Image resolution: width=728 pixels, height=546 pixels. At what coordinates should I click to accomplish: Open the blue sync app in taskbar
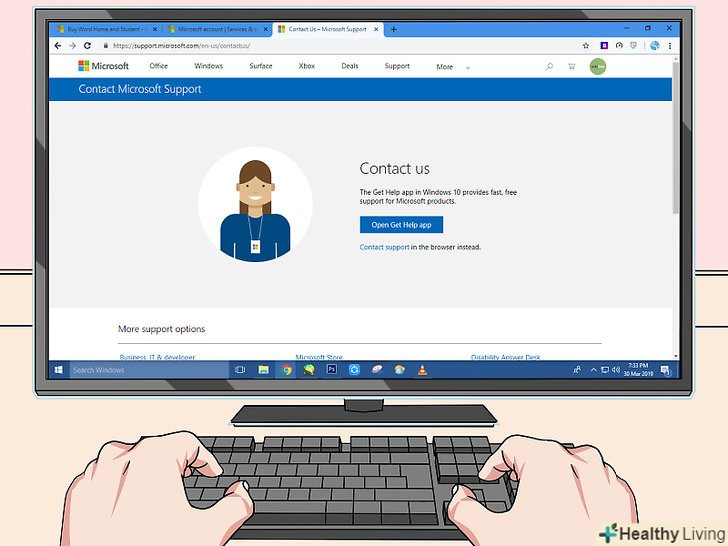pos(354,370)
